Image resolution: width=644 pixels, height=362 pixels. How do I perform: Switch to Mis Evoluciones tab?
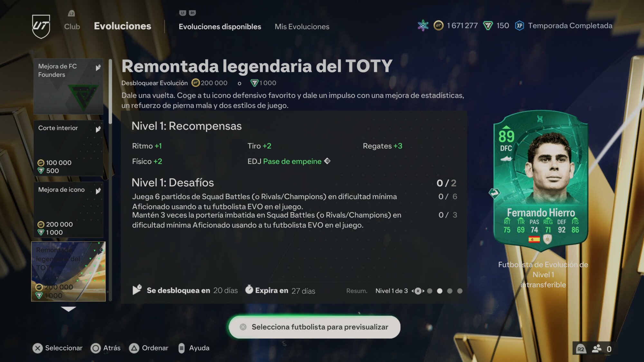click(x=302, y=26)
